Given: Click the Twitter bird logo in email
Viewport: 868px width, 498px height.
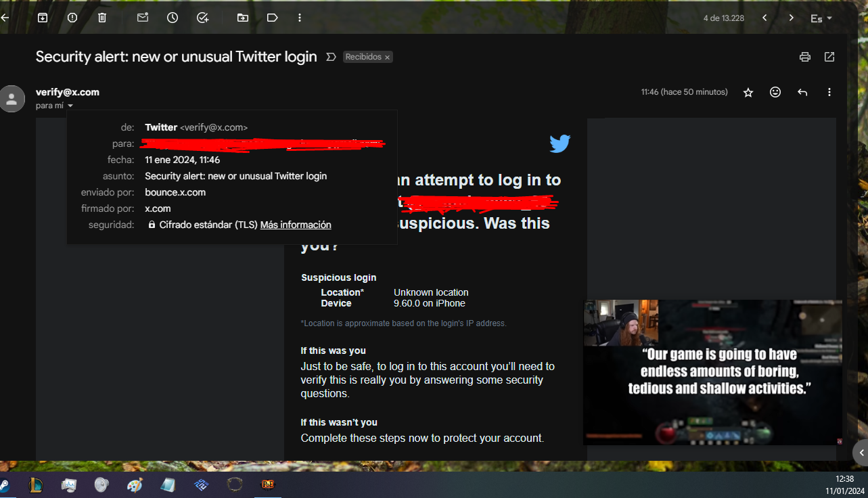Looking at the screenshot, I should point(560,143).
